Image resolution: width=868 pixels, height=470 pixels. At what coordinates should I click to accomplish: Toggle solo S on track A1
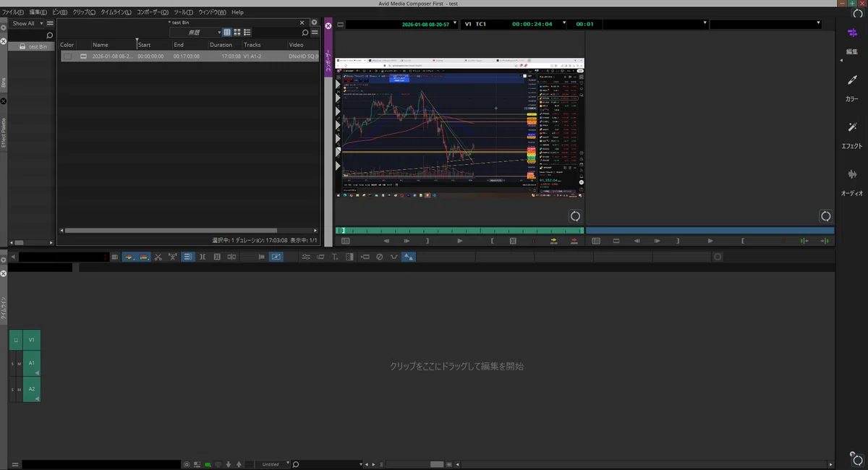tap(12, 363)
